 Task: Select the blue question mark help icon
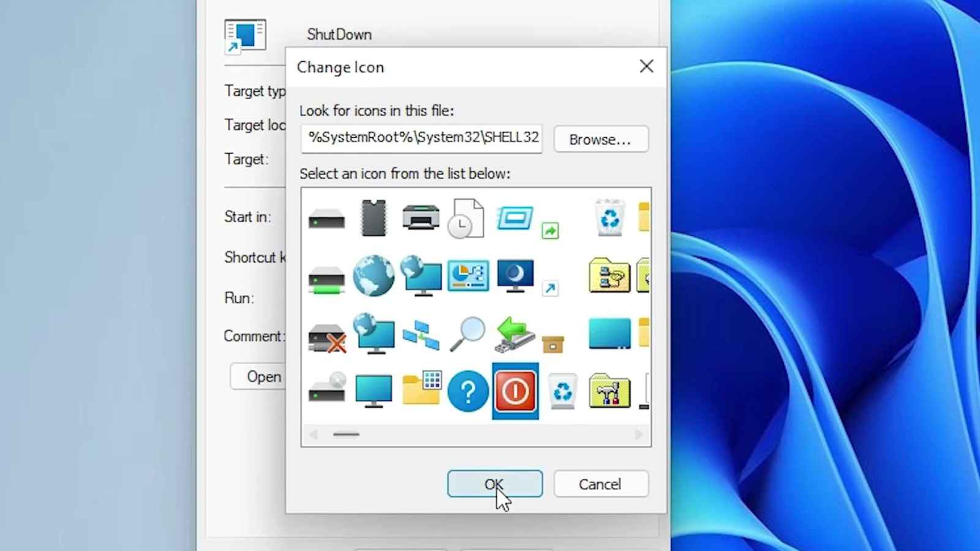pyautogui.click(x=468, y=391)
